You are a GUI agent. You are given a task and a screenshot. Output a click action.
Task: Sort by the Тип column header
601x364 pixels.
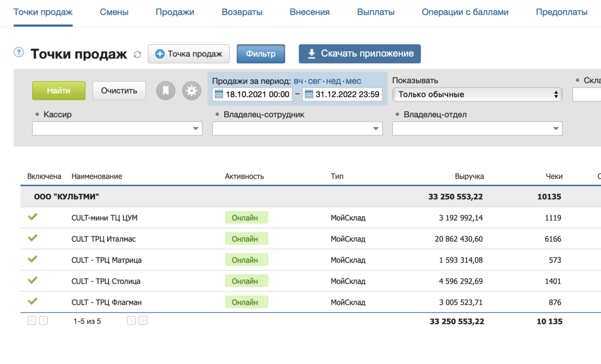tap(337, 176)
